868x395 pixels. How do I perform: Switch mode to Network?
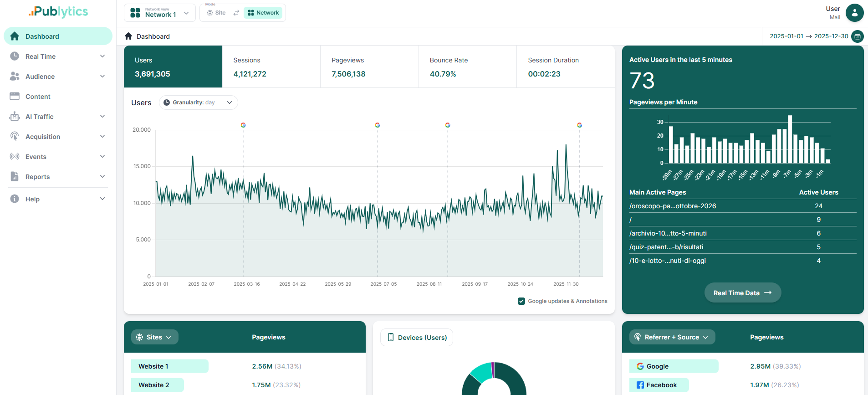tap(263, 13)
